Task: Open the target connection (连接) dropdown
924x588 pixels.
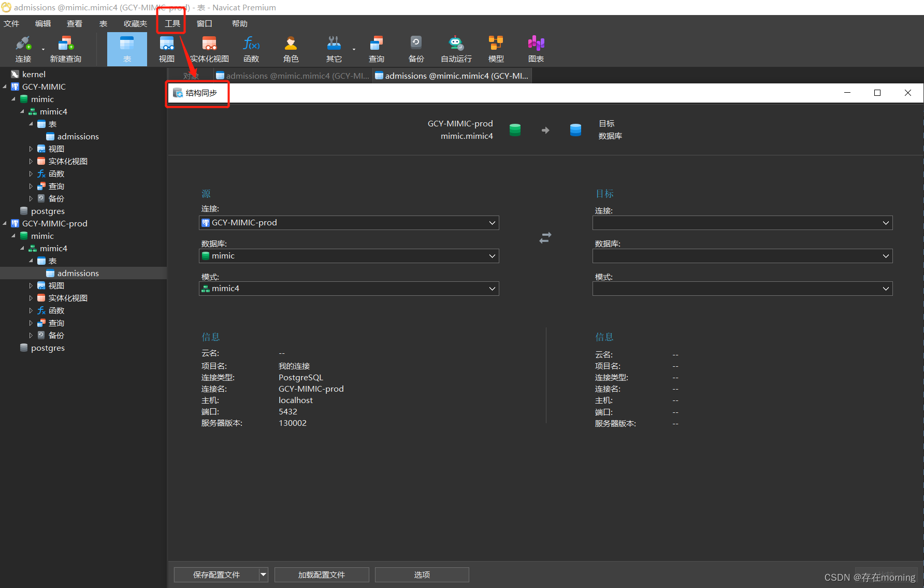Action: click(x=742, y=223)
